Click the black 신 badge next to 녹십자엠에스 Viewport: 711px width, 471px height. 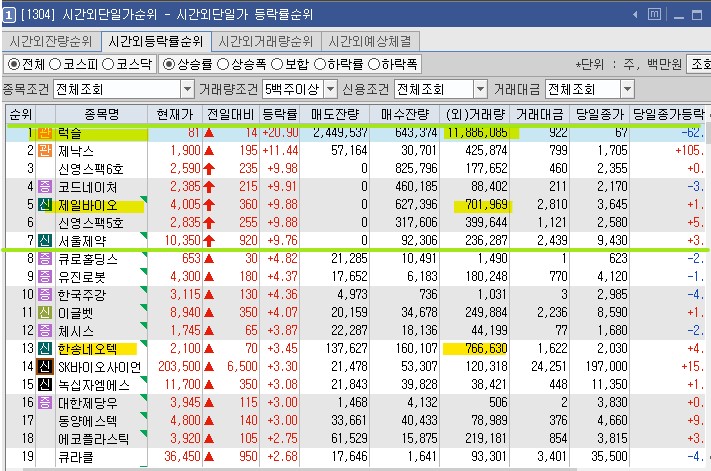[x=45, y=384]
